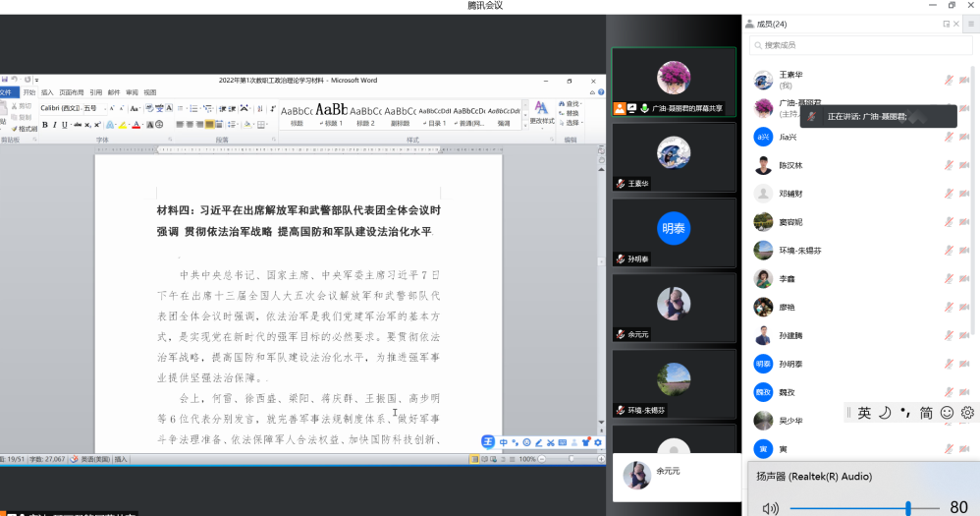Apply strikethrough in Word ribbon
This screenshot has height=516, width=980.
click(78, 125)
